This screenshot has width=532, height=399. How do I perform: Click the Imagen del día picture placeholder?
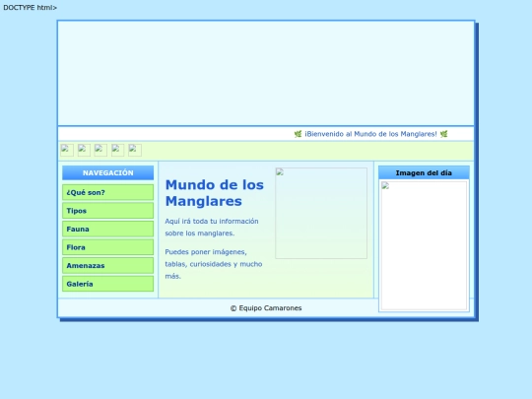click(x=424, y=245)
